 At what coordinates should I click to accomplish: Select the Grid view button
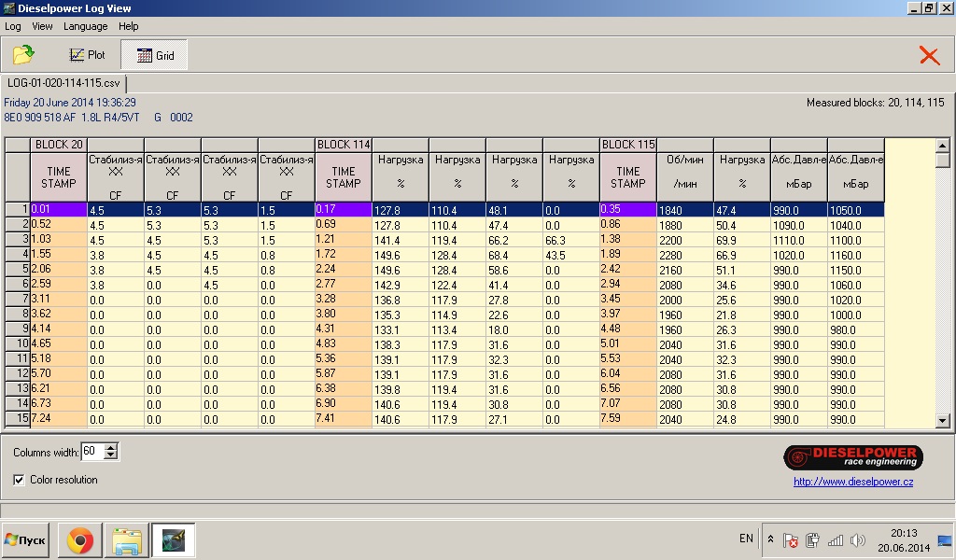point(155,55)
